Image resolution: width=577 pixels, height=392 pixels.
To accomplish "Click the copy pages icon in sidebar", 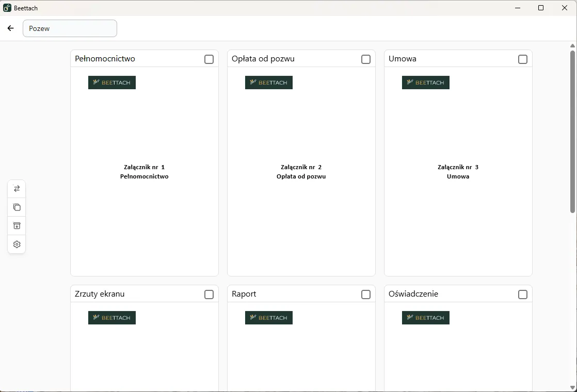I will 17,207.
